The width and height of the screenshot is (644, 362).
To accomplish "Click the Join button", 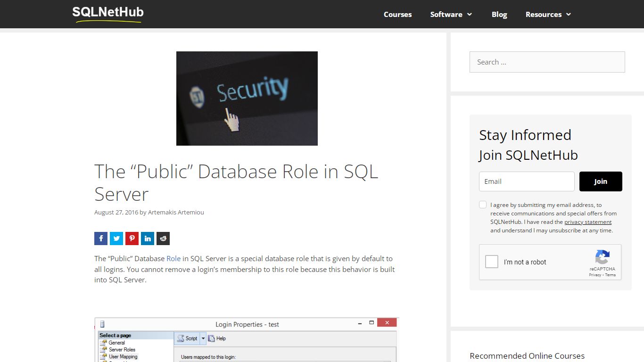I will pyautogui.click(x=601, y=181).
